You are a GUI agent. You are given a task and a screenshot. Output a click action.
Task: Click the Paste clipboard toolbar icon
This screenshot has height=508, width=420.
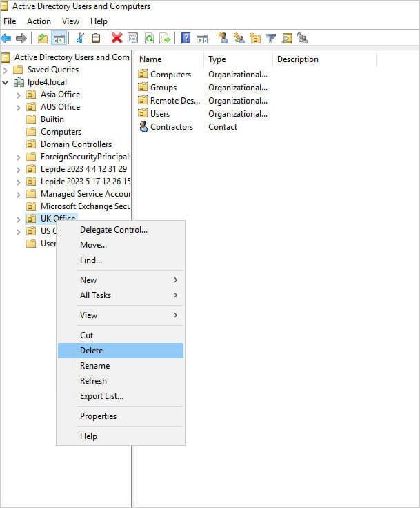96,38
